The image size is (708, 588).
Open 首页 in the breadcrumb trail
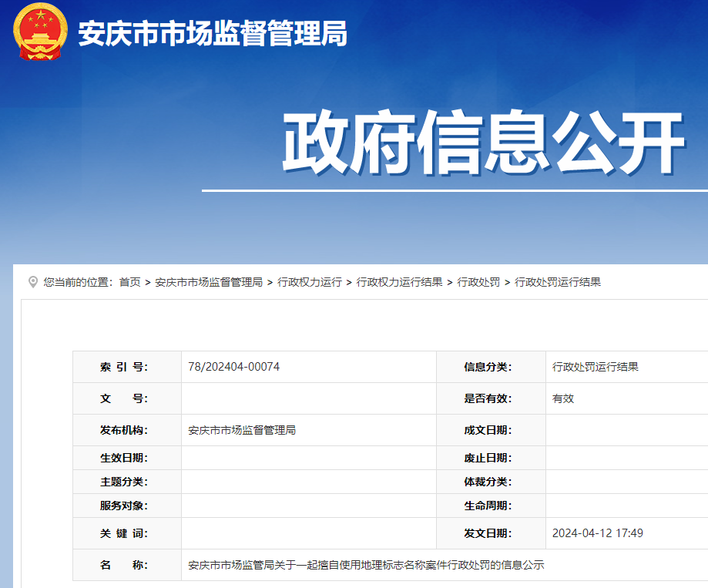click(129, 282)
